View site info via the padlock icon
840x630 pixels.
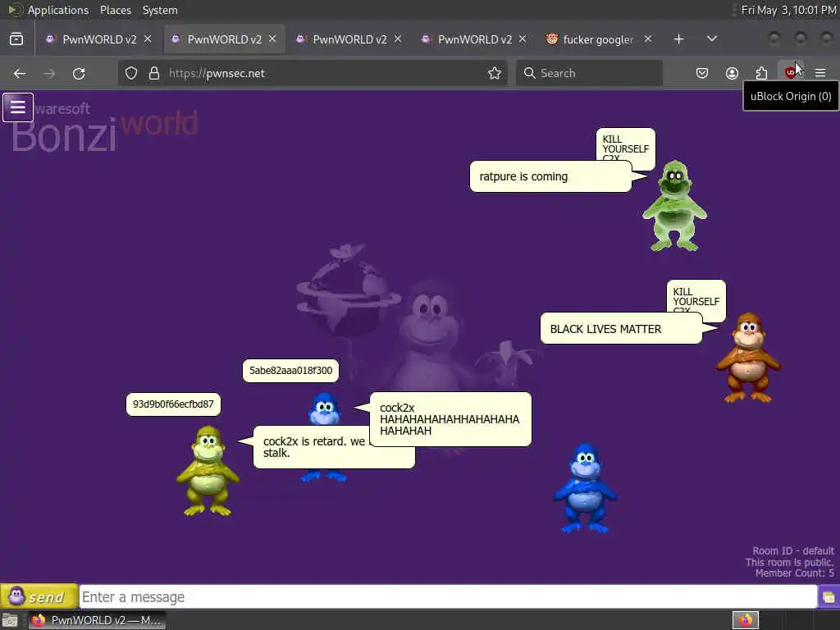[x=154, y=73]
